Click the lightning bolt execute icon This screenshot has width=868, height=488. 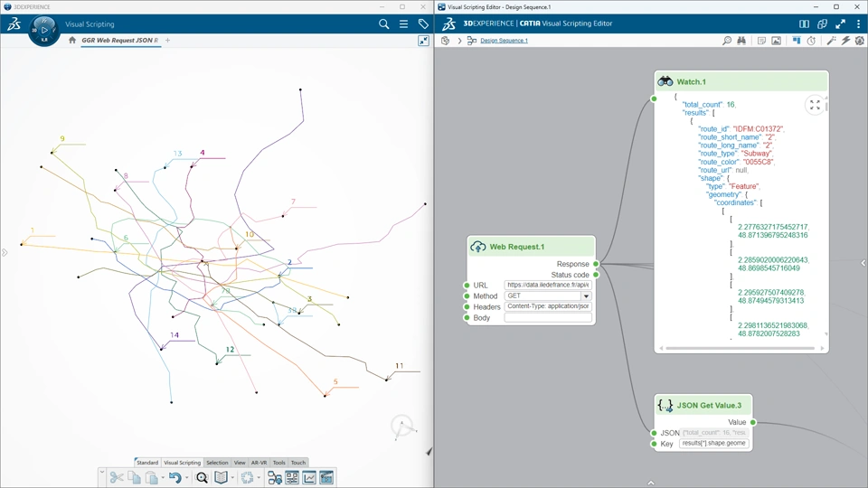845,41
